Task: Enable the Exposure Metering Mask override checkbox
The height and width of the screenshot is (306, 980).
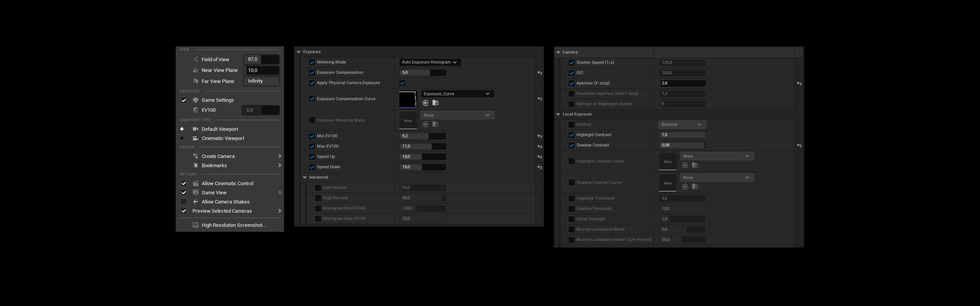Action: [x=312, y=120]
